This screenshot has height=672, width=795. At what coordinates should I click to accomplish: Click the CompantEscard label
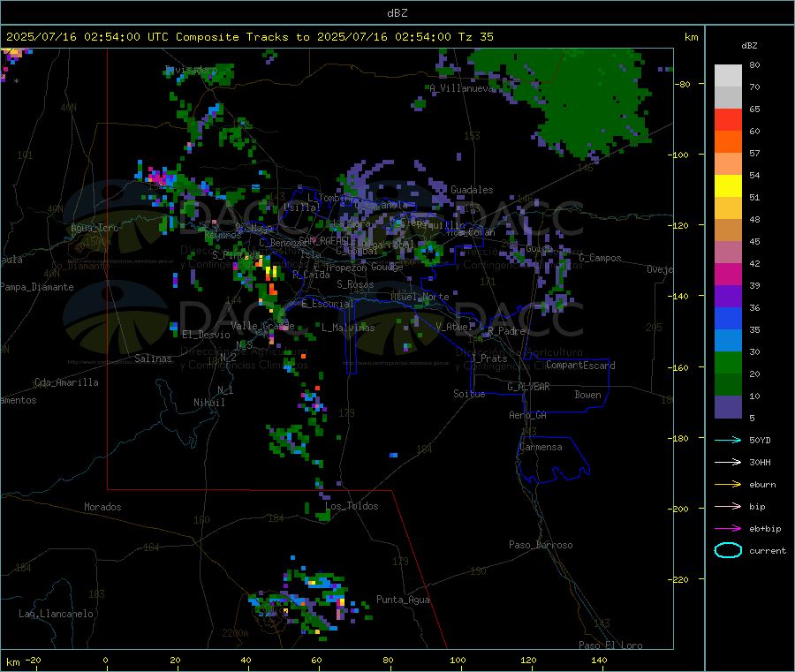point(580,366)
